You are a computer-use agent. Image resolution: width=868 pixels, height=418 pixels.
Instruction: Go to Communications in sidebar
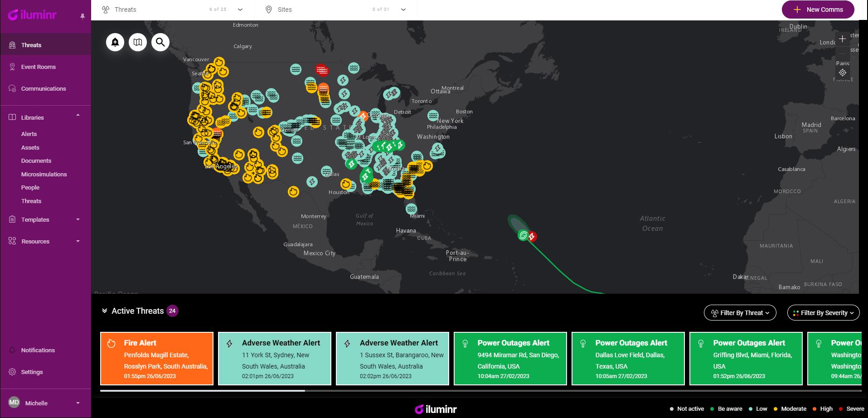[44, 89]
